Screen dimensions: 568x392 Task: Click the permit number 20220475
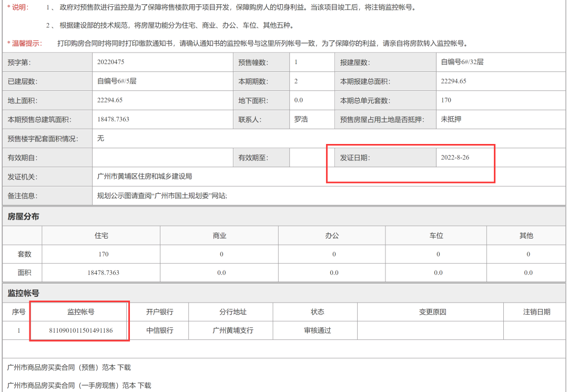(x=110, y=62)
